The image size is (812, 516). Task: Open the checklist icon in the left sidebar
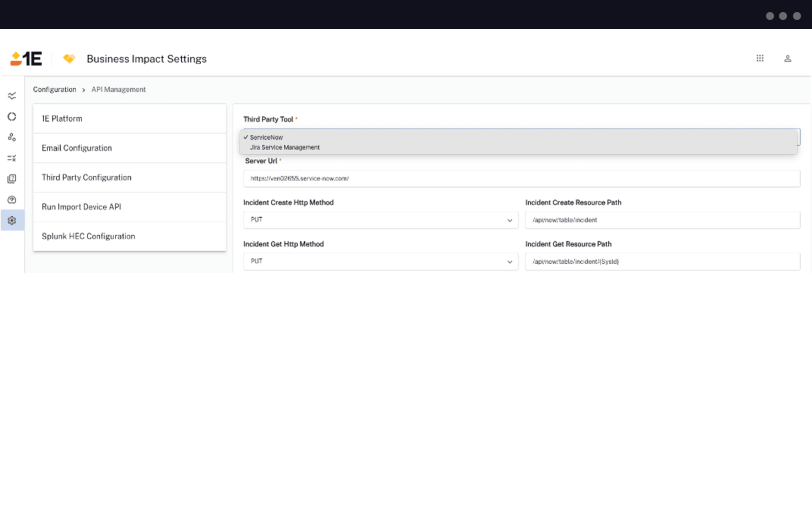coord(12,158)
